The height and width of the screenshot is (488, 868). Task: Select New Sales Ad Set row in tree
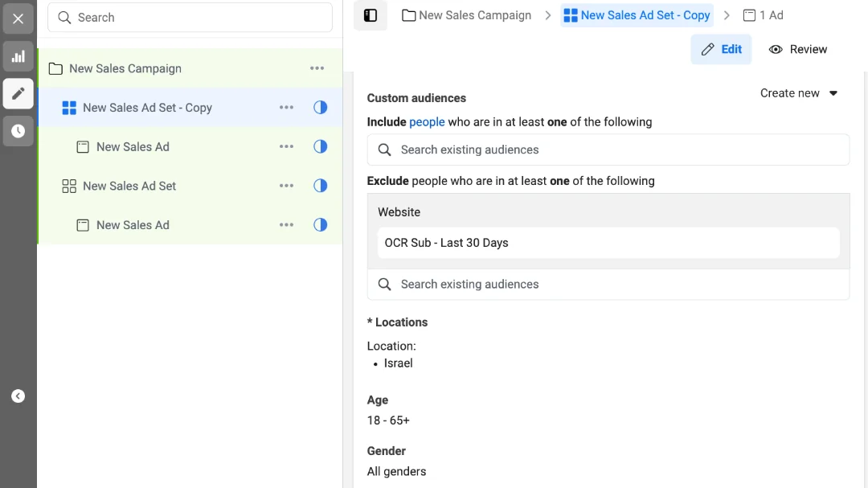click(x=190, y=186)
